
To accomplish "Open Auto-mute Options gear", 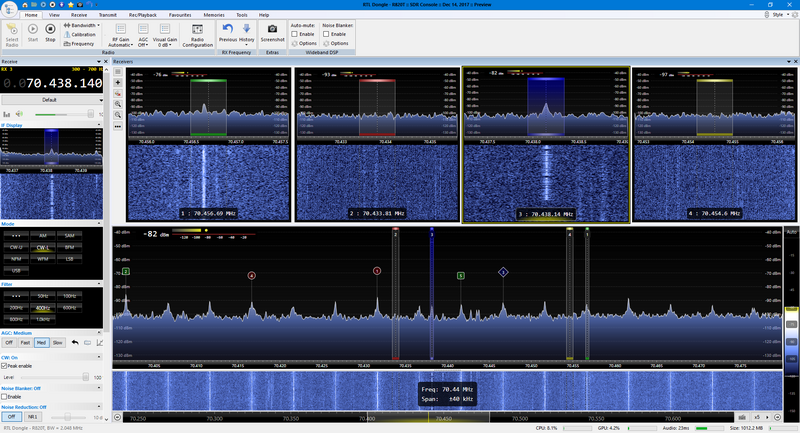I will (x=304, y=43).
